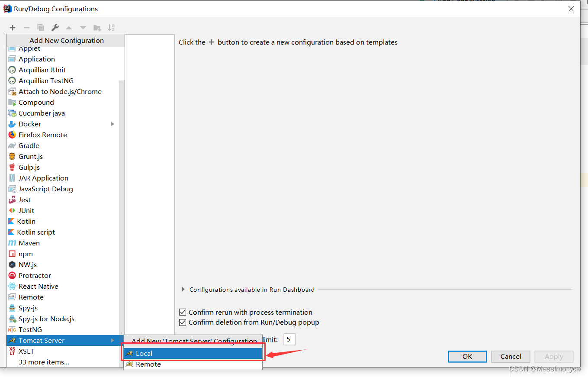Select Spy-js for Node.js entry

[63, 319]
